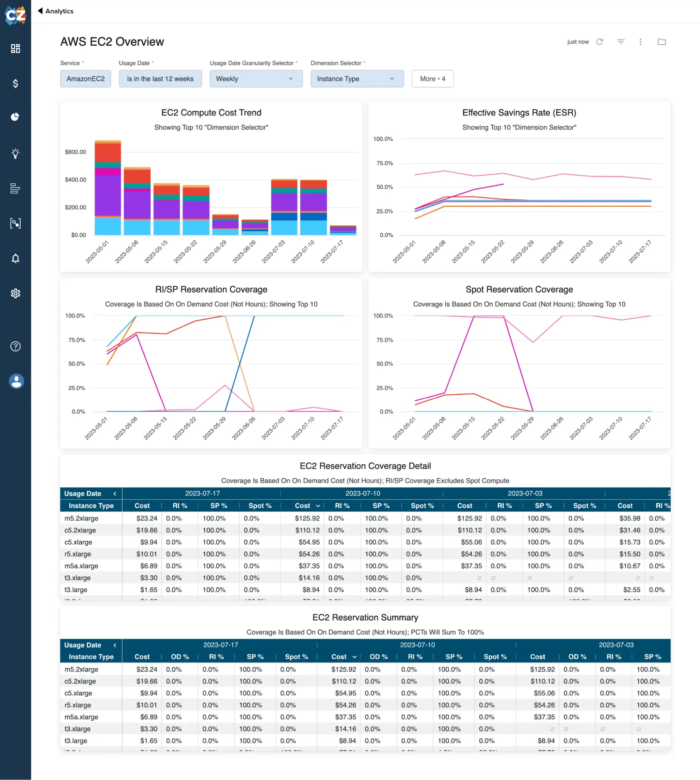Open the dollar sign cost icon

[15, 83]
